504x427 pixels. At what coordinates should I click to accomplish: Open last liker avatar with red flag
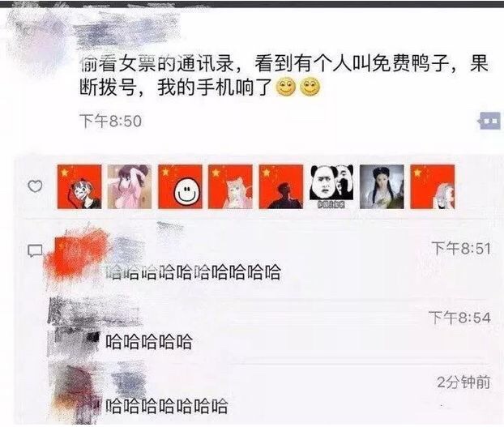click(x=433, y=186)
